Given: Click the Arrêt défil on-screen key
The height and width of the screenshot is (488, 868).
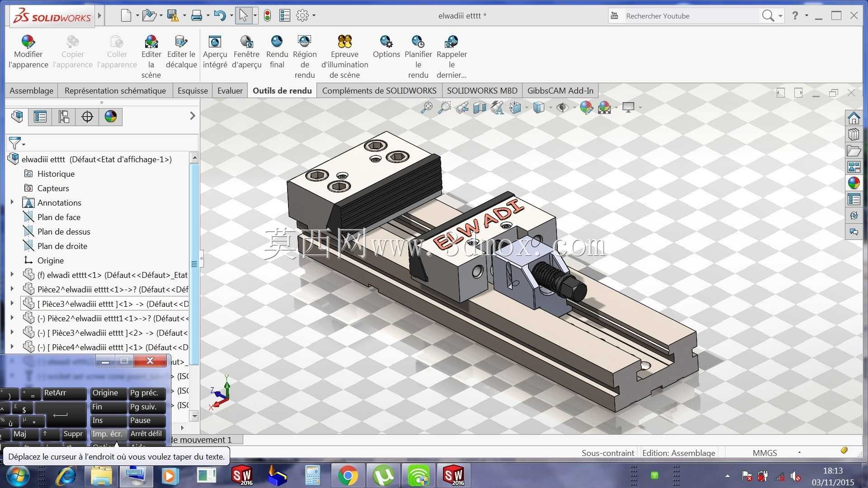Looking at the screenshot, I should pos(147,434).
